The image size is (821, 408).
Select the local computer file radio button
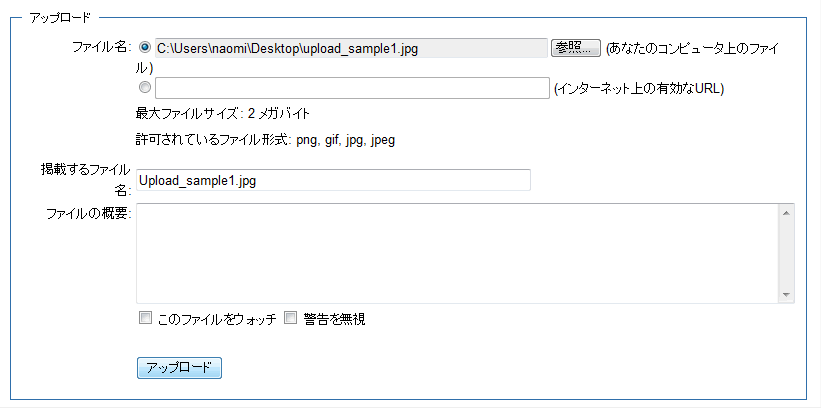[145, 47]
